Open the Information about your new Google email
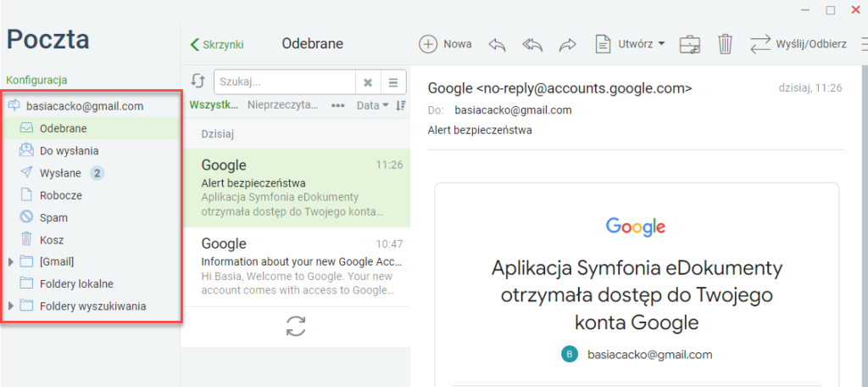The height and width of the screenshot is (387, 868). (x=296, y=266)
